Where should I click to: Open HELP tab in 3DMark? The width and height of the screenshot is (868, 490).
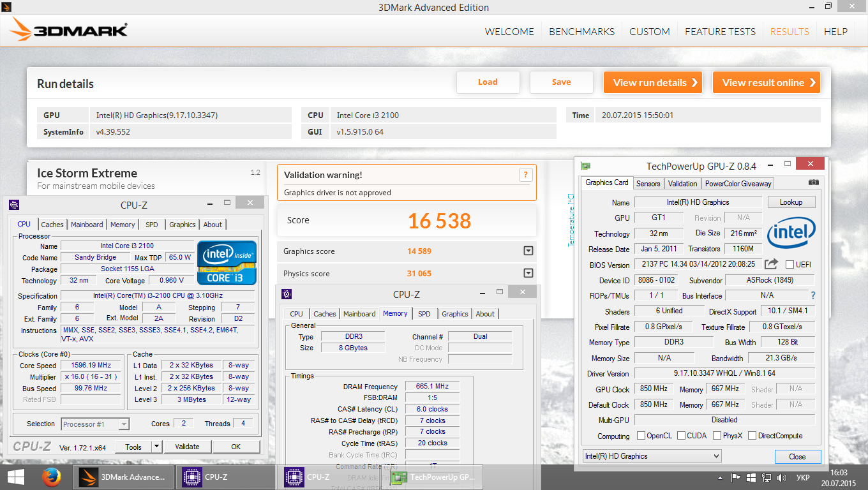tap(835, 31)
